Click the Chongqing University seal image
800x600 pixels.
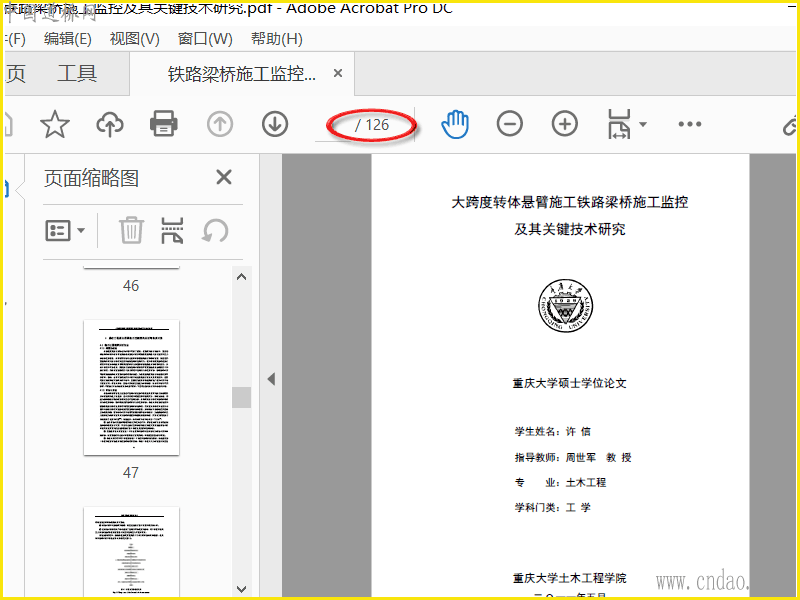(x=565, y=306)
